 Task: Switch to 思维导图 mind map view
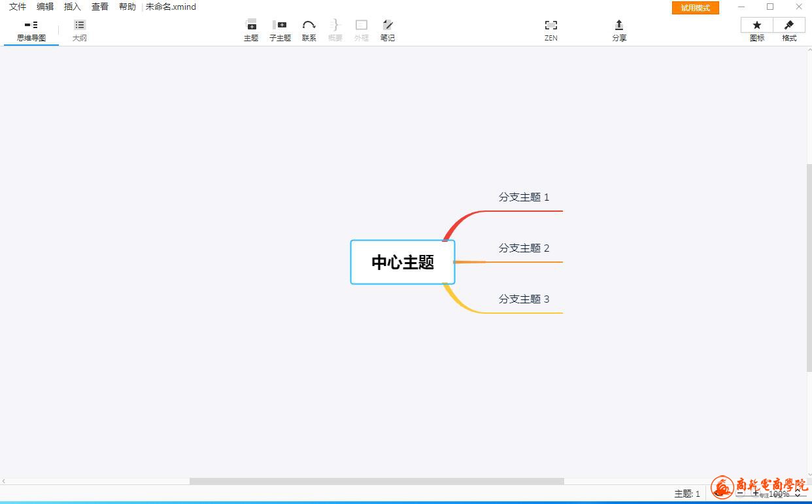click(x=31, y=30)
